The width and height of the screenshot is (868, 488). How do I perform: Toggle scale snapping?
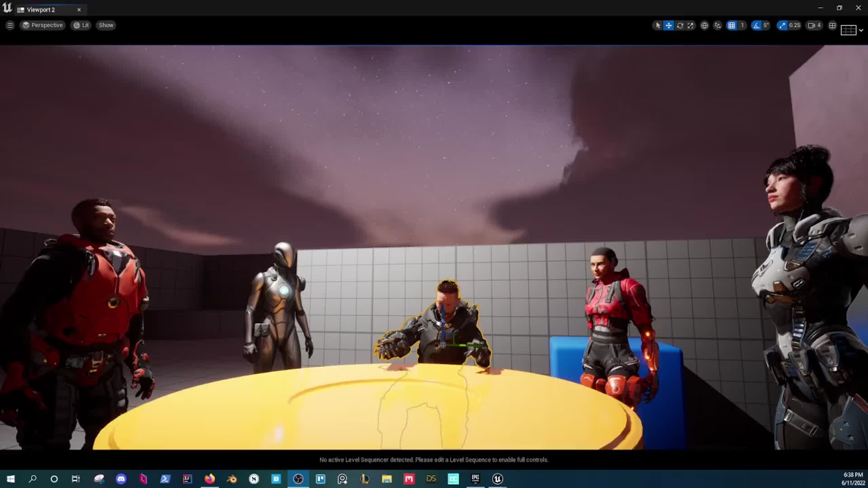(782, 25)
